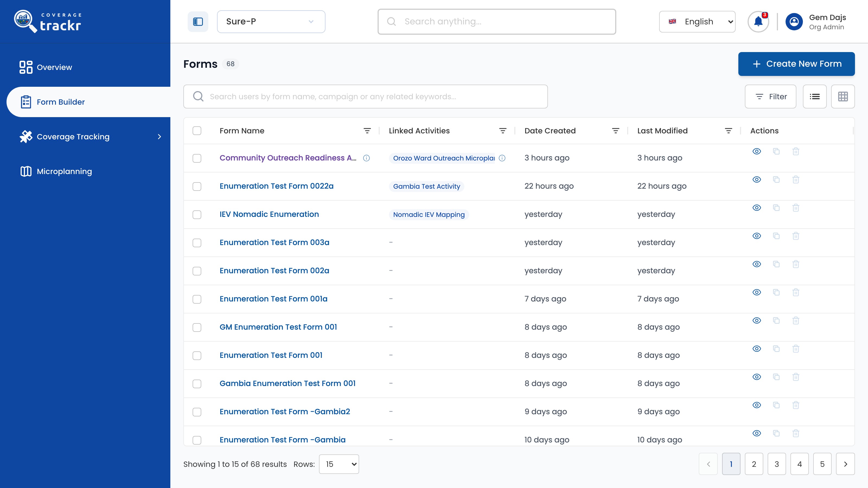Screen dimensions: 868x488
Task: Check Enumeration Test Form -Gambia2 checkbox
Action: tap(197, 412)
